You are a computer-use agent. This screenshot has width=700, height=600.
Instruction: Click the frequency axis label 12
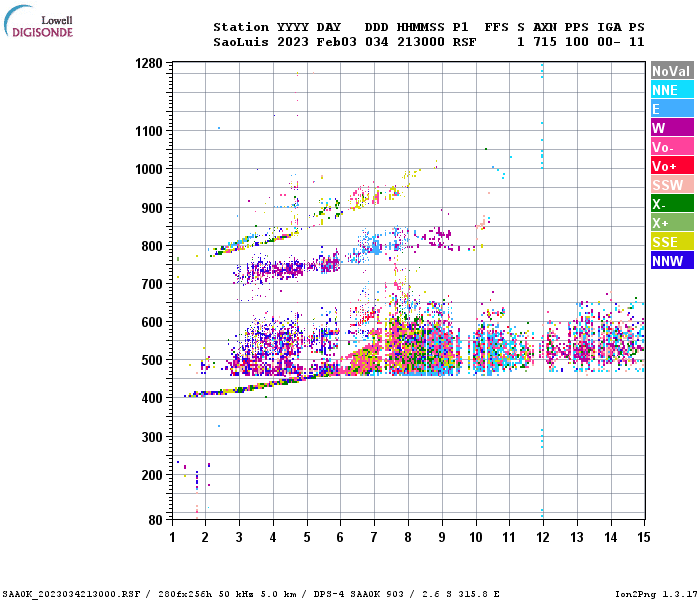[543, 537]
